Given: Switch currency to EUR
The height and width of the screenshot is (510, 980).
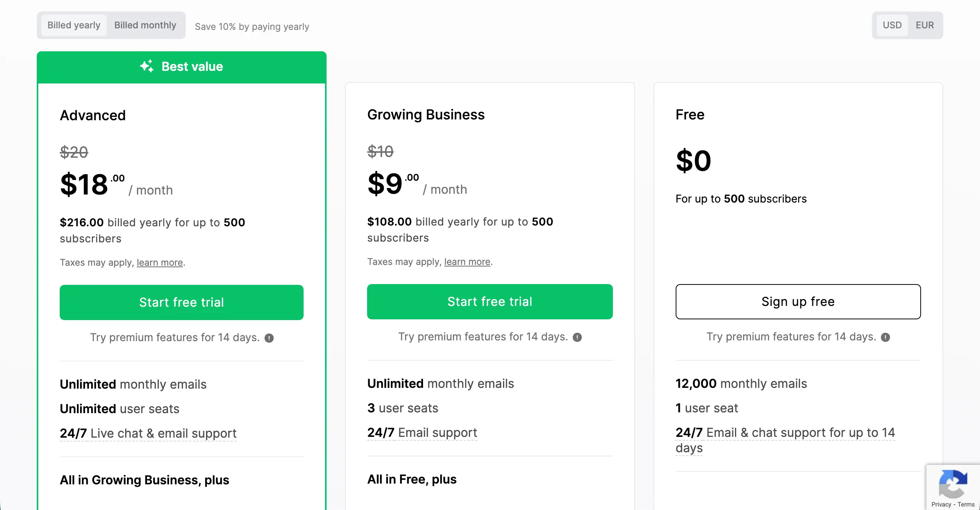Looking at the screenshot, I should (925, 25).
